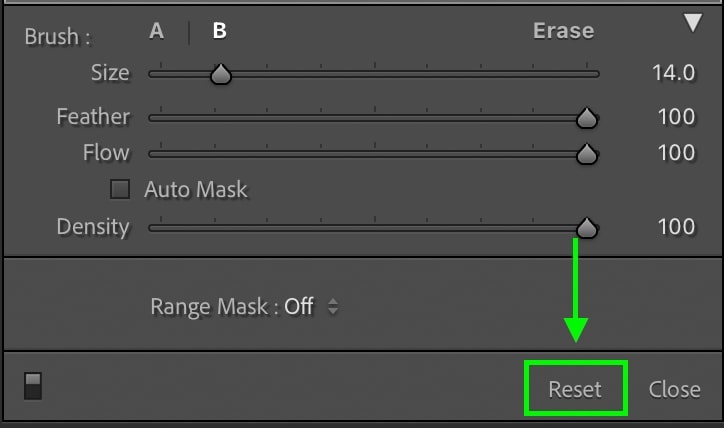
Task: Click the Size slider track midpoint
Action: coord(374,74)
